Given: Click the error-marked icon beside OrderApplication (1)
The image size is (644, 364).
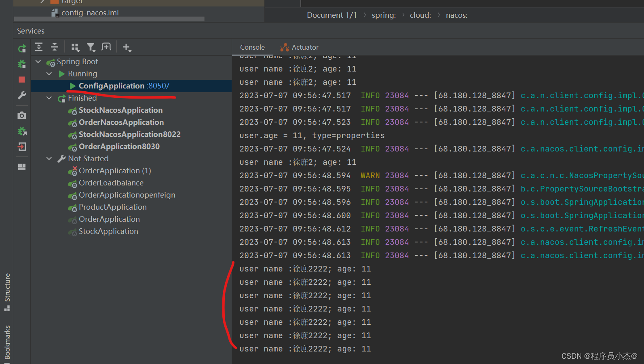Looking at the screenshot, I should click(73, 171).
